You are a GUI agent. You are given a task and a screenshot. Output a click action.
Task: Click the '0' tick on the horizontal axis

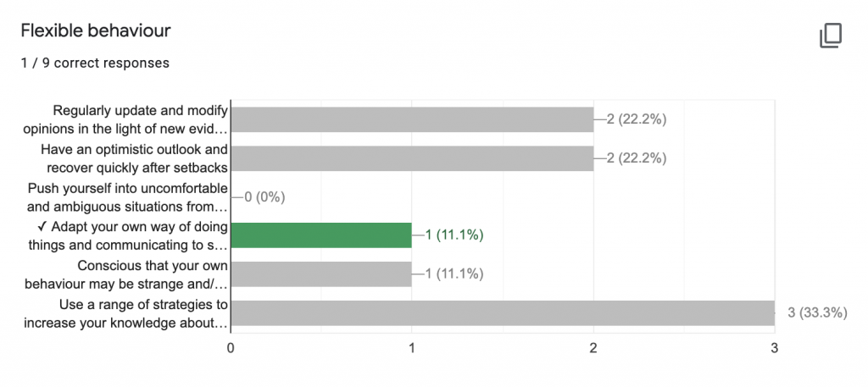click(231, 347)
